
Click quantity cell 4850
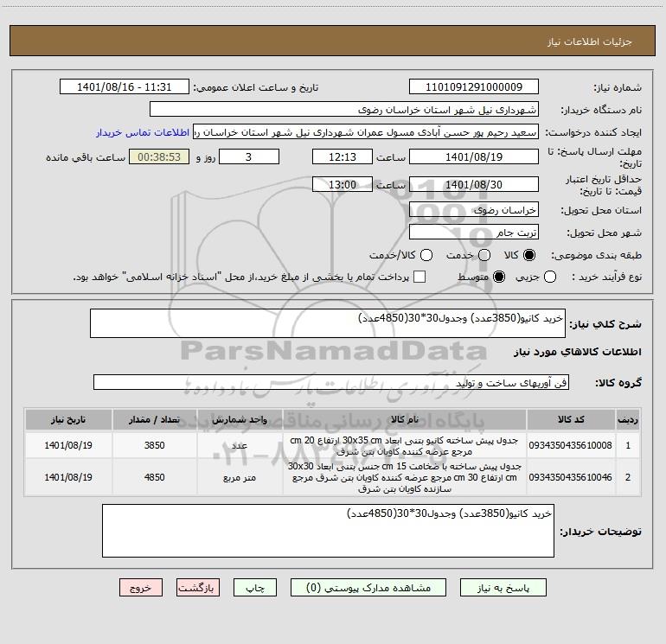[x=154, y=477]
